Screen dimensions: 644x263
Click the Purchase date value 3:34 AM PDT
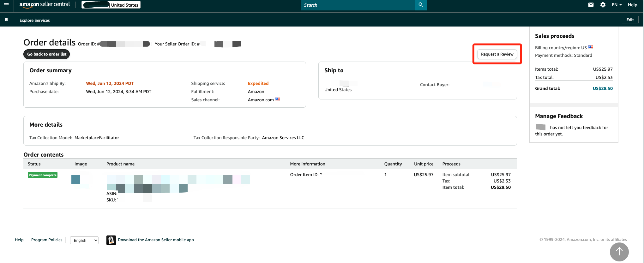(118, 92)
